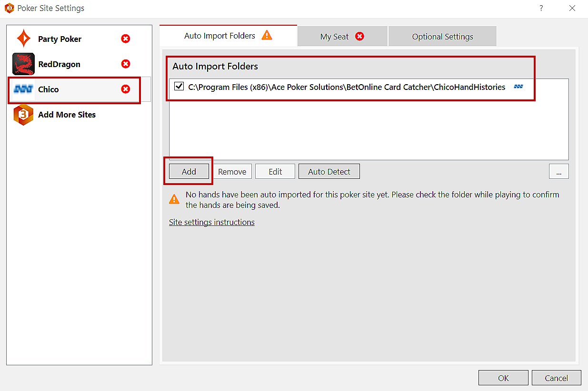Click the orange warning icon near message
588x391 pixels.
175,199
